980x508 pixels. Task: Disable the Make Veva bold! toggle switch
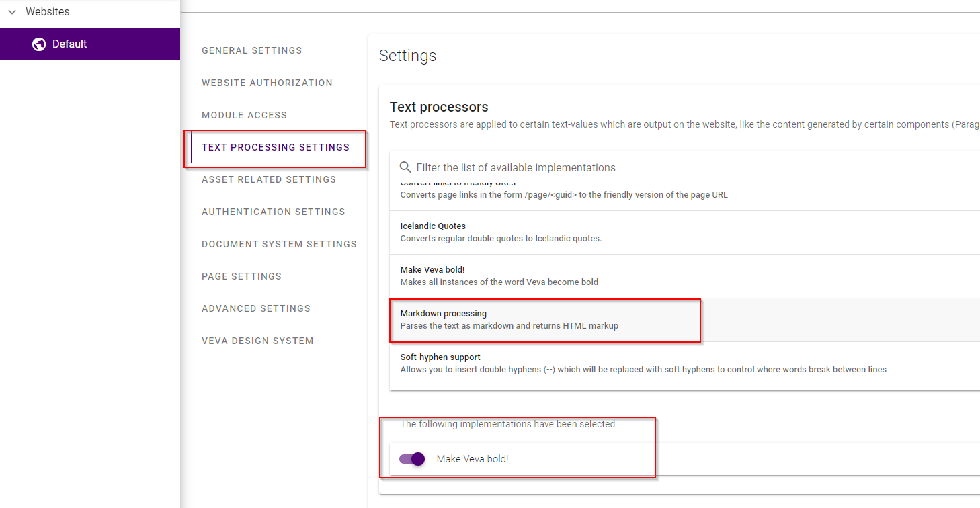tap(412, 459)
